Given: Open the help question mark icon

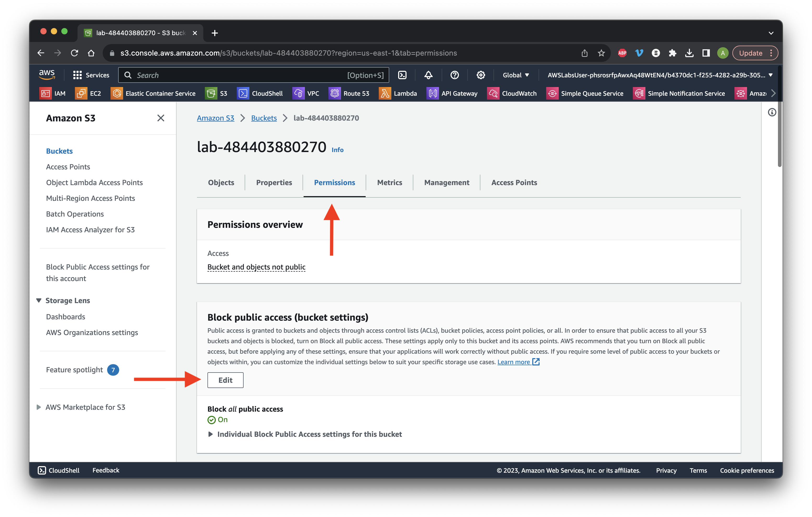Looking at the screenshot, I should tap(454, 75).
